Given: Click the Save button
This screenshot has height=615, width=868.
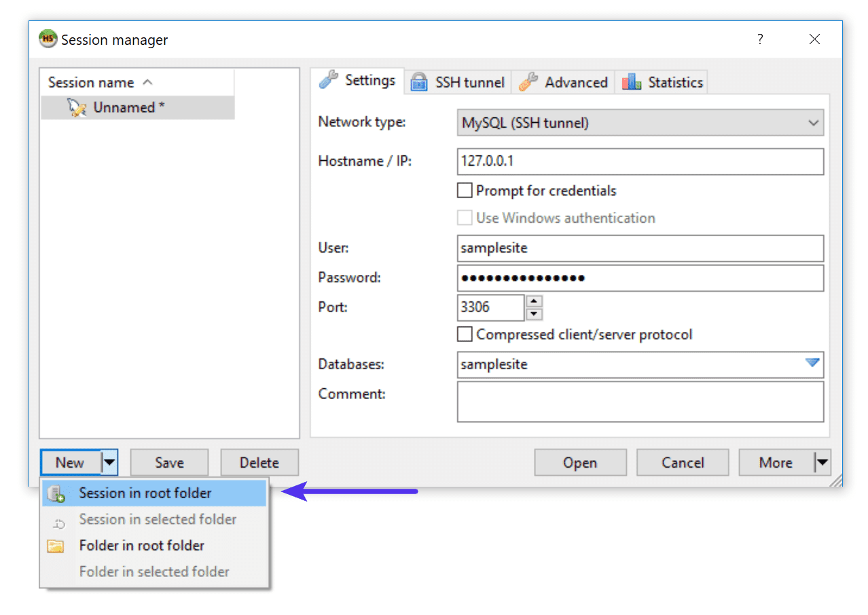Looking at the screenshot, I should (168, 462).
